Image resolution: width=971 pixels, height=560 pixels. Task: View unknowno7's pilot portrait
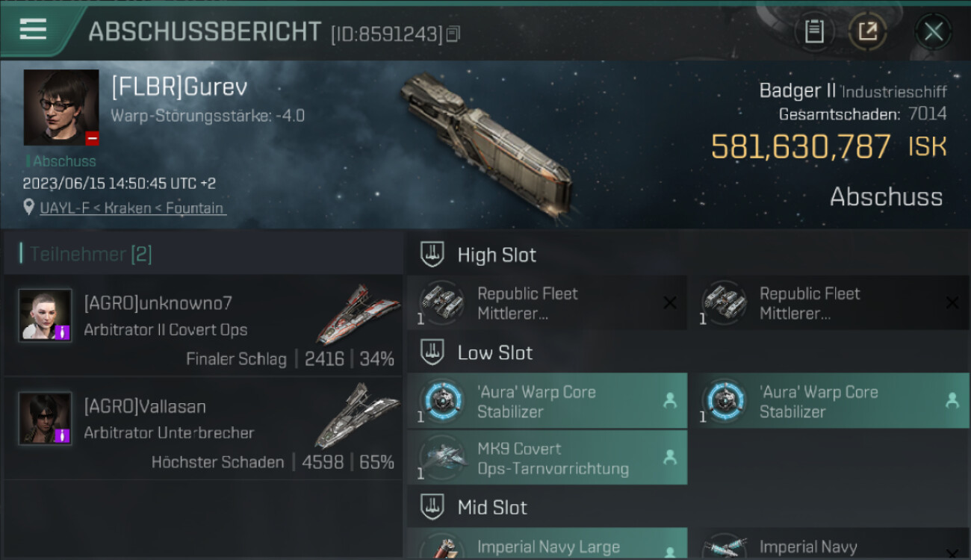coord(46,315)
